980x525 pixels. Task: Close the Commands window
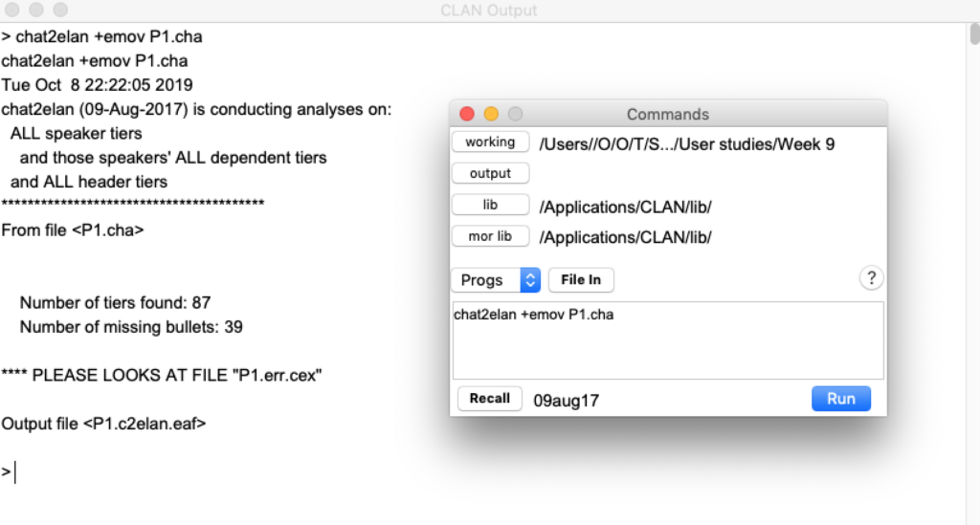click(x=467, y=114)
